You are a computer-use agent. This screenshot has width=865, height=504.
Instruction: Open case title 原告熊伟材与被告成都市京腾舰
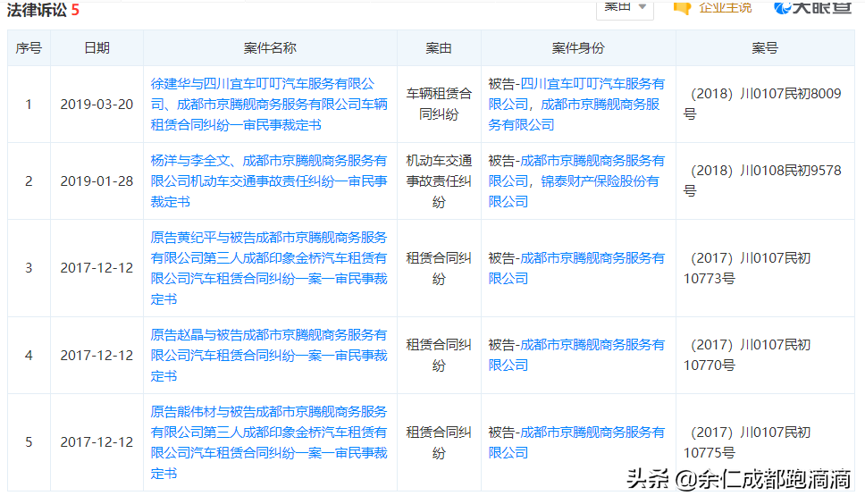pos(269,443)
